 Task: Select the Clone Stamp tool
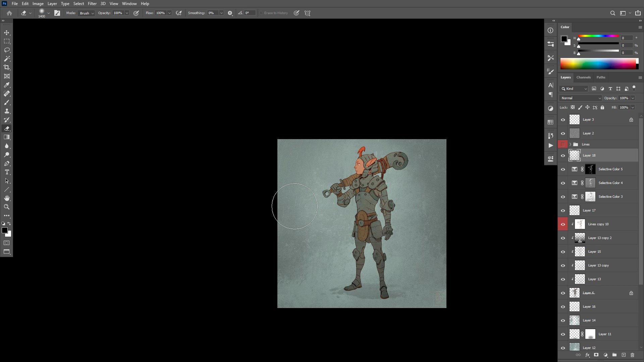[7, 111]
